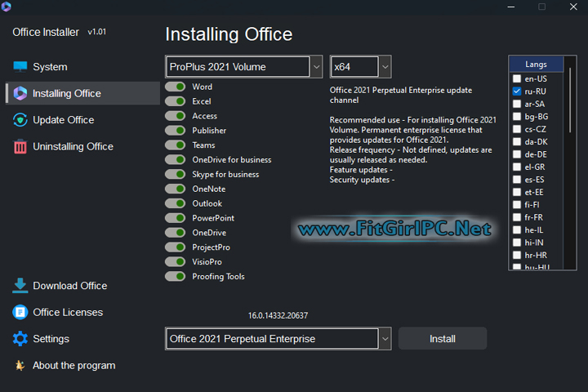The height and width of the screenshot is (392, 588).
Task: Open Office 2021 Perpetual Enterprise channel dropdown
Action: 278,338
